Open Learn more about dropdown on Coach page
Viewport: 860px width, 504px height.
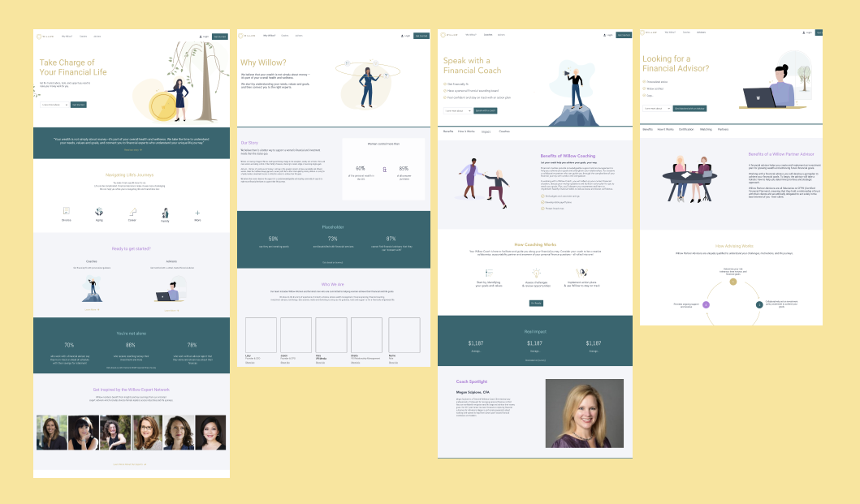[x=457, y=110]
